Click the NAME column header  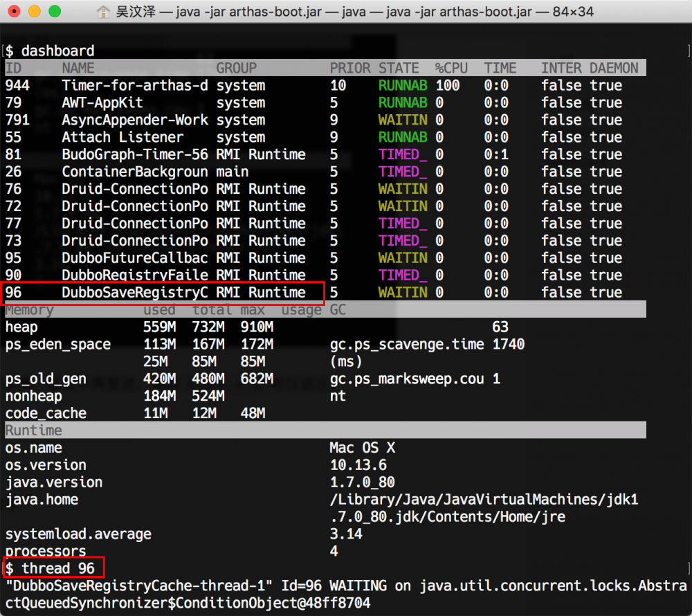[78, 68]
